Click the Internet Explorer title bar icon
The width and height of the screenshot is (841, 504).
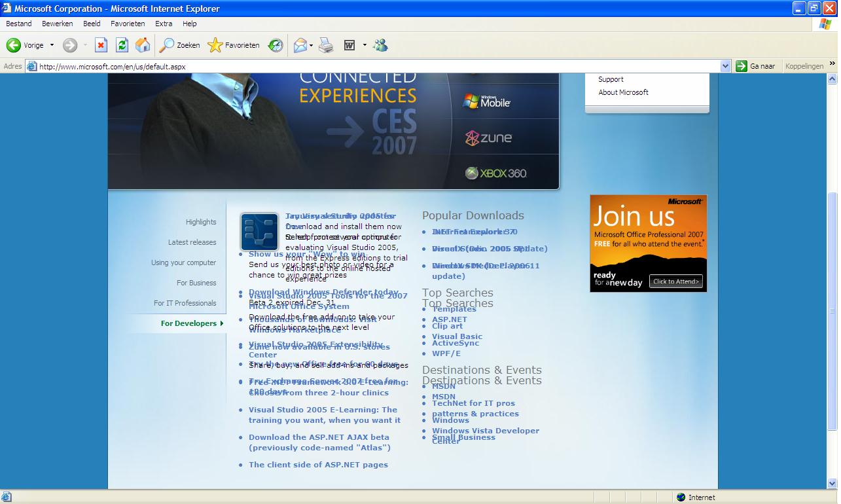[x=7, y=9]
